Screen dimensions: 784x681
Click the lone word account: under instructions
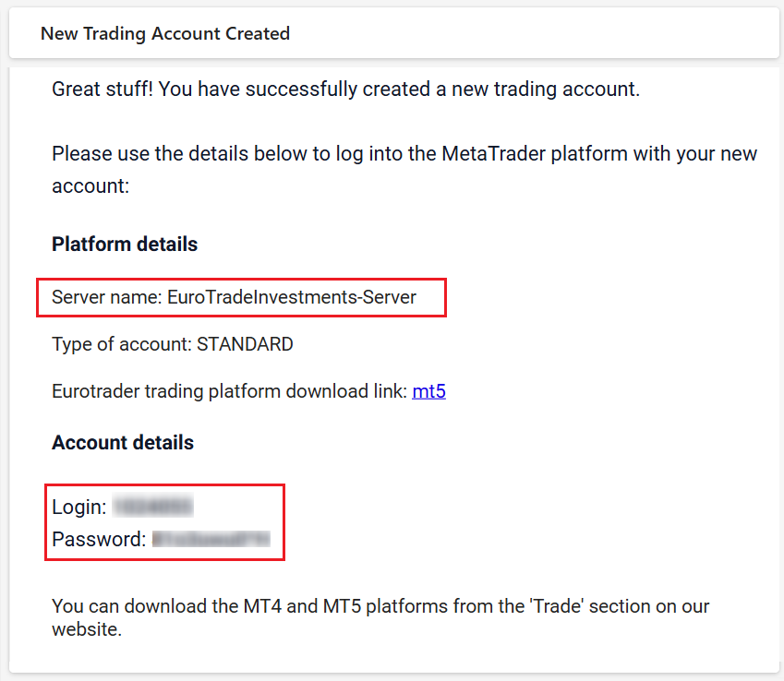pyautogui.click(x=90, y=185)
